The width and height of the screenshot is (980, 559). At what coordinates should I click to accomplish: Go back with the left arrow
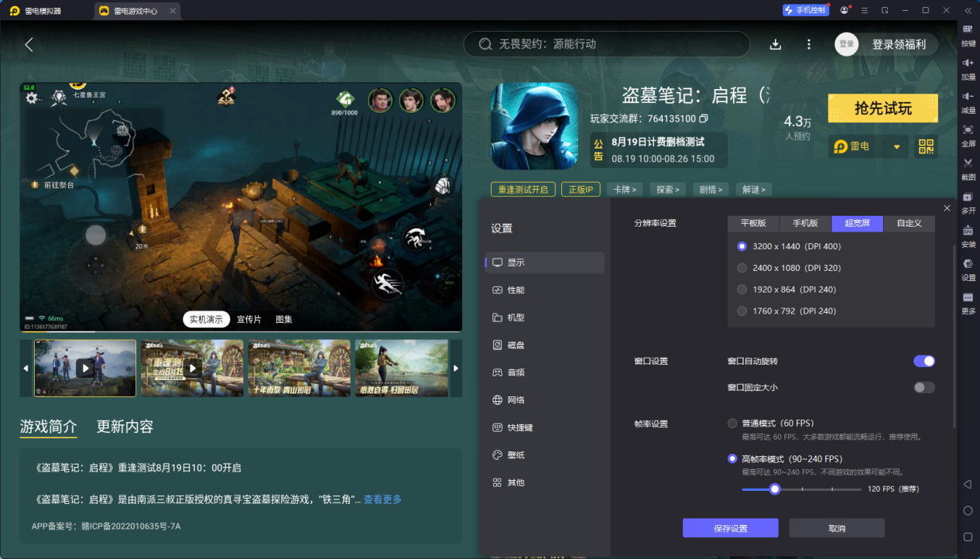(x=29, y=44)
